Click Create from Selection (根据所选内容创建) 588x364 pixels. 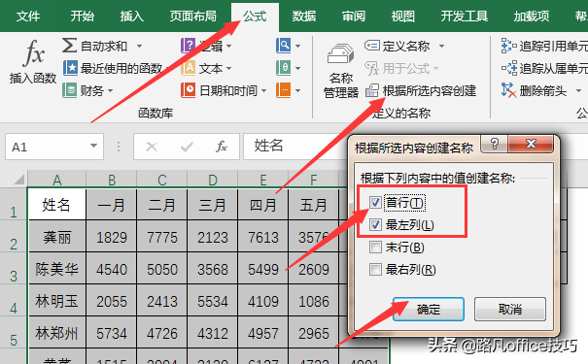pos(421,90)
